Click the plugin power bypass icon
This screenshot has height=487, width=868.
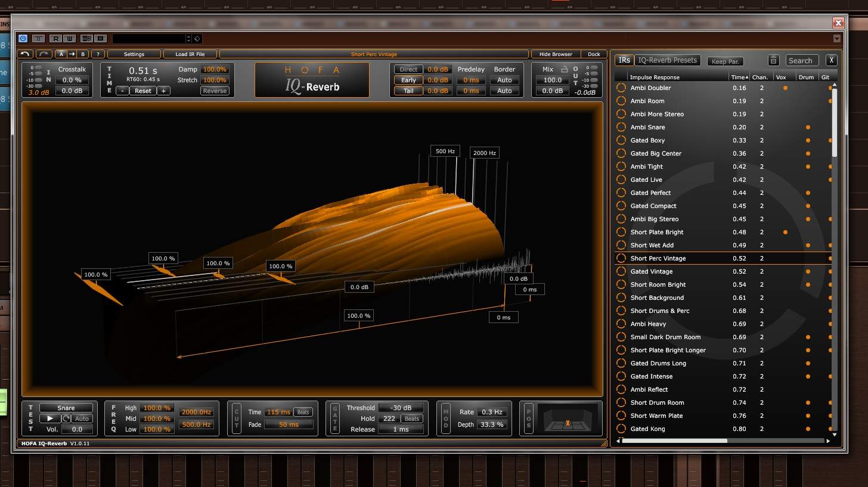[x=23, y=39]
